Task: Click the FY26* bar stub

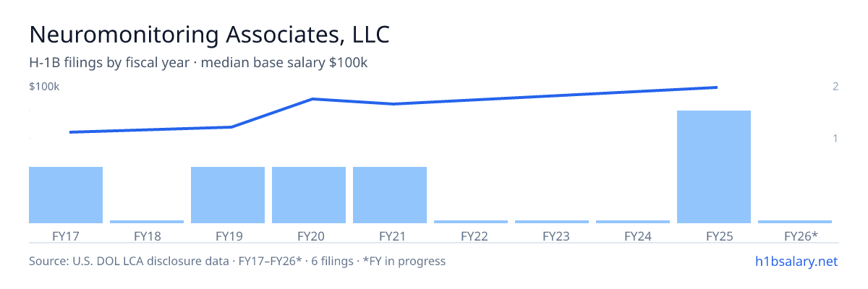Action: pos(795,222)
